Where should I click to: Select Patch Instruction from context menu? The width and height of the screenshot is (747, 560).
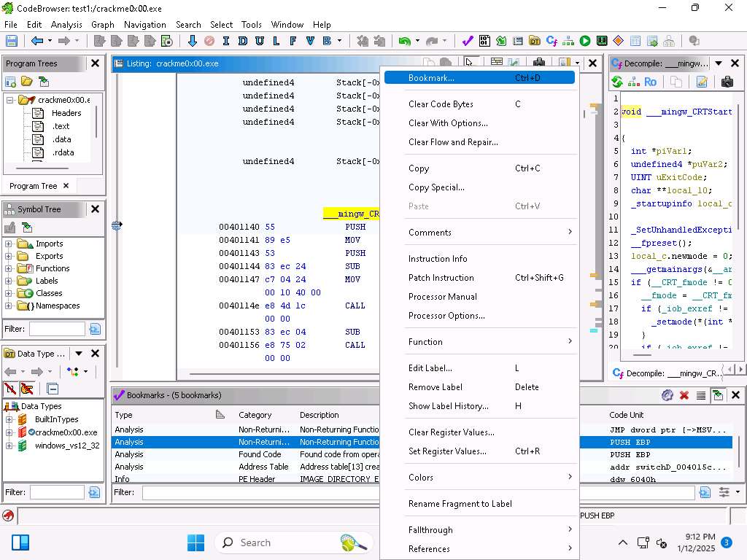tap(441, 278)
